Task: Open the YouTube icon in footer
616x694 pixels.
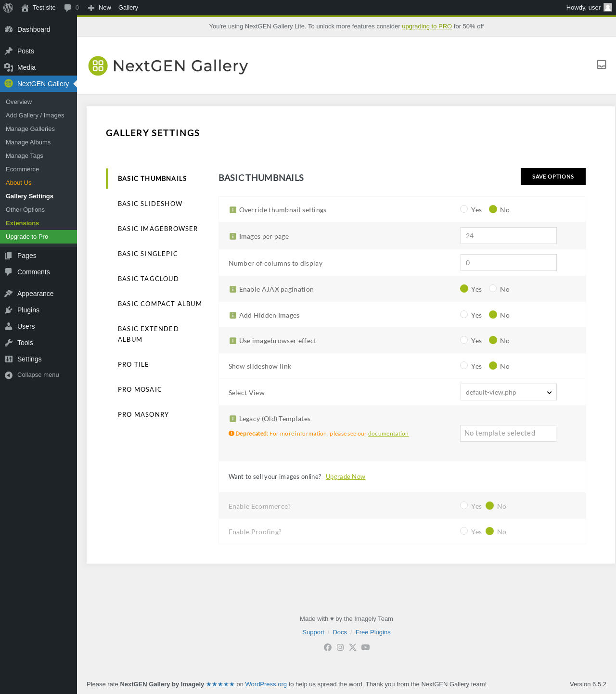Action: 366,647
